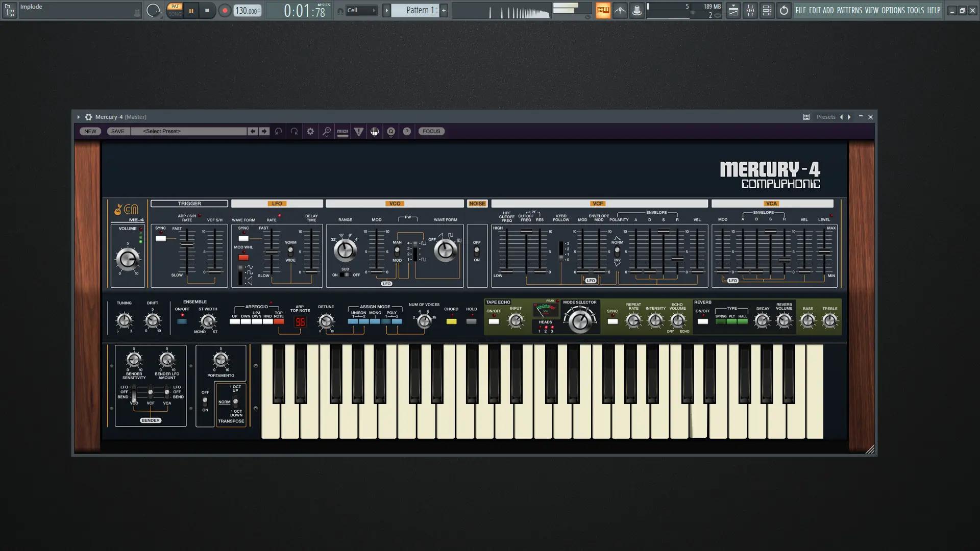Image resolution: width=980 pixels, height=551 pixels.
Task: Click the MIDI learn icon
Action: click(x=342, y=132)
